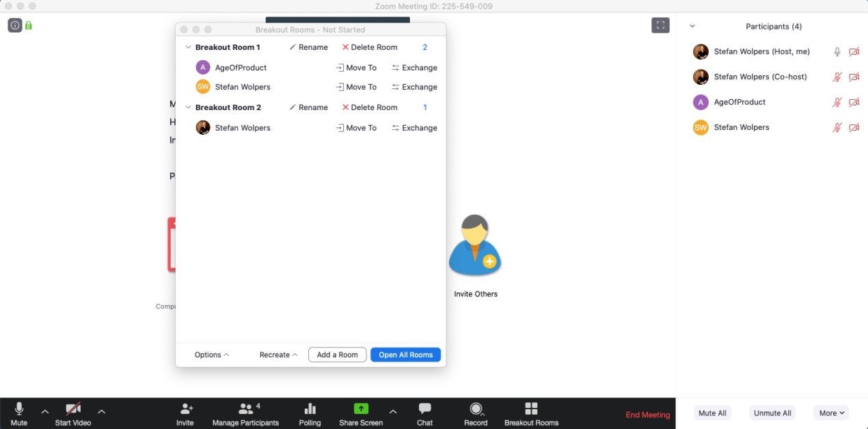Screen dimensions: 868x429
Task: Click AgeOfProduct avatar in Participants panel
Action: coord(701,102)
